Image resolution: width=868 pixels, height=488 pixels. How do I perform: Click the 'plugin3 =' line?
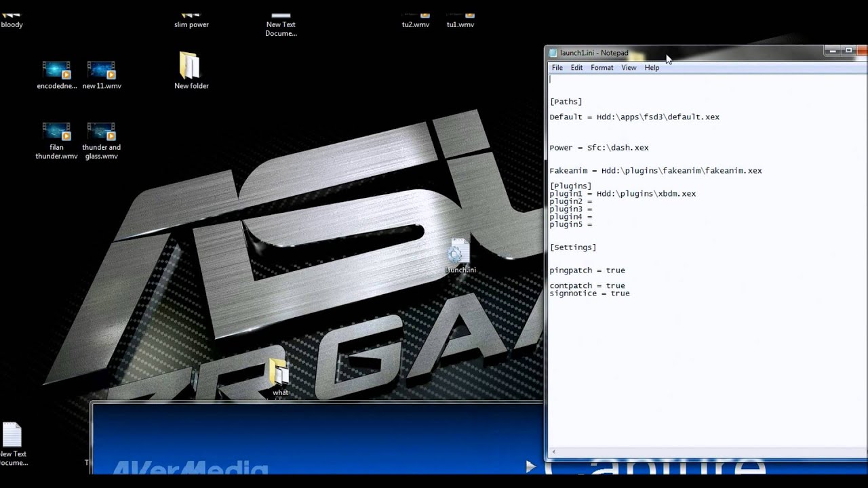[571, 209]
